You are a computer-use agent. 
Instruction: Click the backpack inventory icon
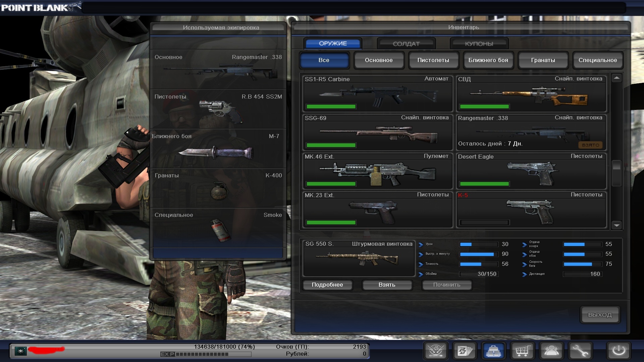click(493, 351)
